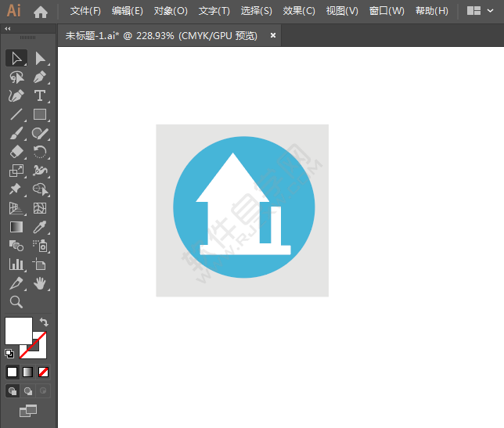Open the arrange documents layout icon
Screen dimensions: 504x428
pyautogui.click(x=473, y=11)
